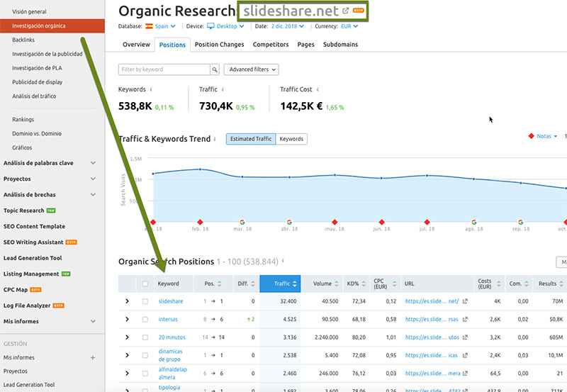Expand the slideshare keyword row

pos(127,301)
